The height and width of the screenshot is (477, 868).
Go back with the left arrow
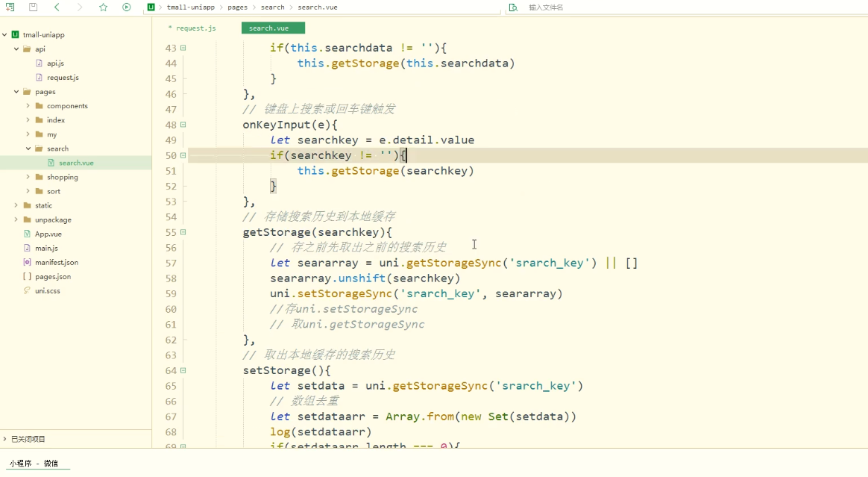(57, 7)
